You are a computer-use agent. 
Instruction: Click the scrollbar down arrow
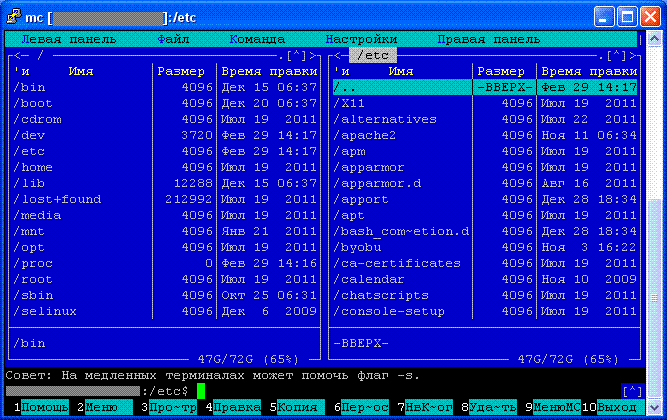tap(654, 408)
